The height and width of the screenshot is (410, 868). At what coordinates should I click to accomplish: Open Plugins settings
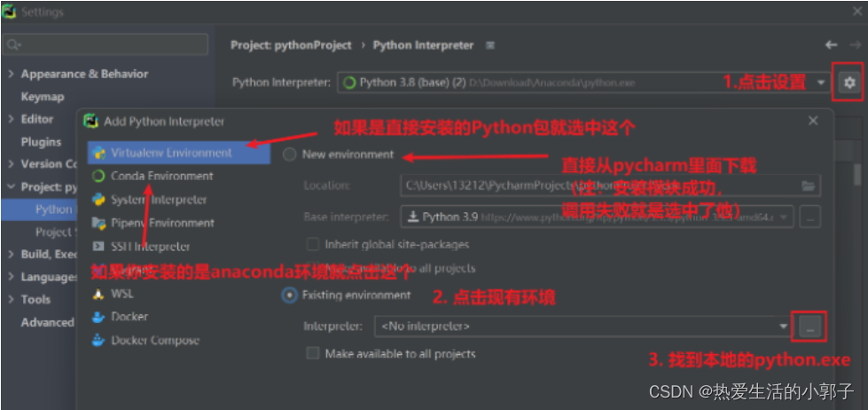pos(41,142)
